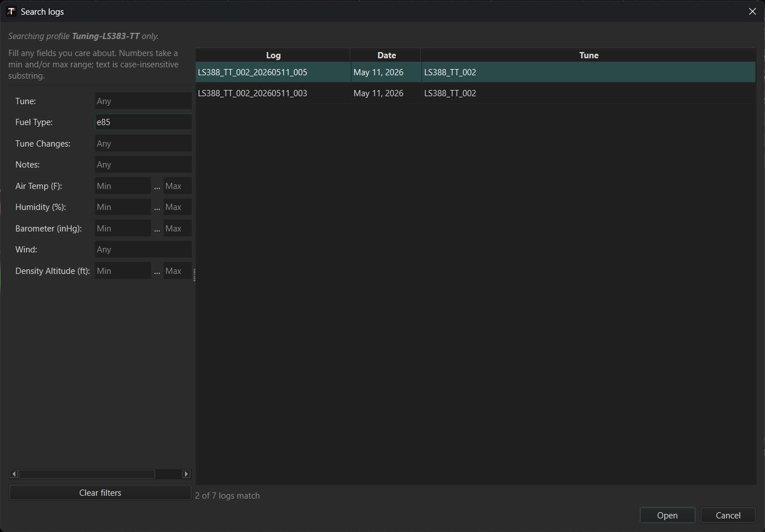Click the Air Temp Min field
The height and width of the screenshot is (532, 765).
pyautogui.click(x=123, y=186)
